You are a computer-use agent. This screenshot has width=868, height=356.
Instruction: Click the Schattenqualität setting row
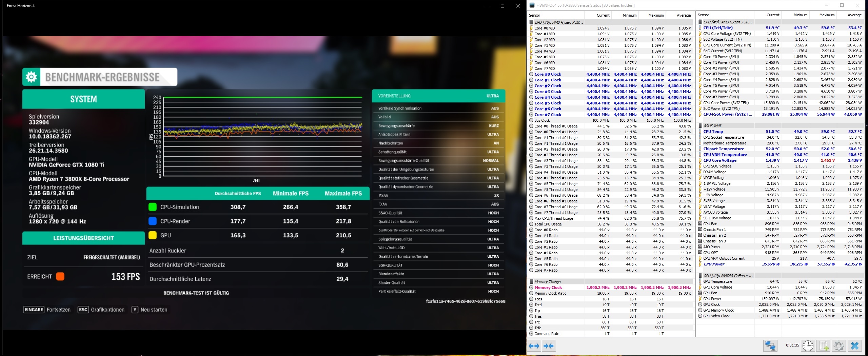(x=438, y=152)
